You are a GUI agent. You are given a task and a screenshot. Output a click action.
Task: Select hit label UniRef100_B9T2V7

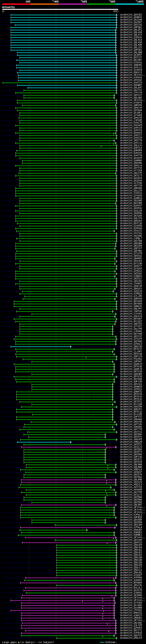point(131,58)
